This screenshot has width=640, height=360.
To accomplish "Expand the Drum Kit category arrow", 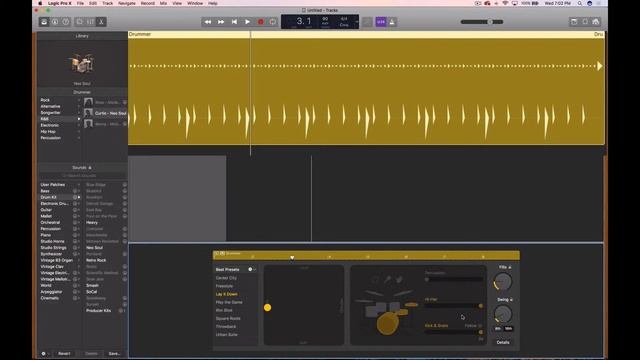I will coord(79,197).
